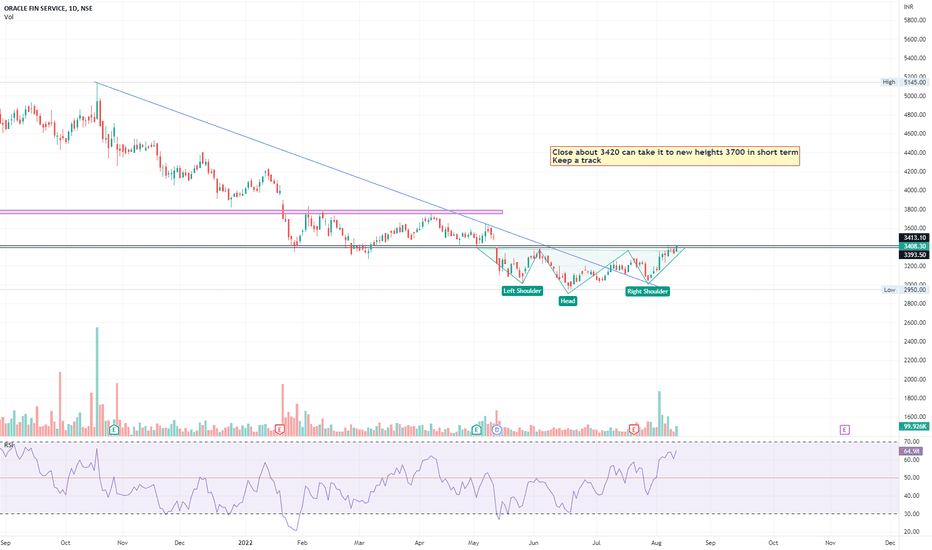Select the blue descending trendline
The width and height of the screenshot is (932, 550).
[377, 184]
